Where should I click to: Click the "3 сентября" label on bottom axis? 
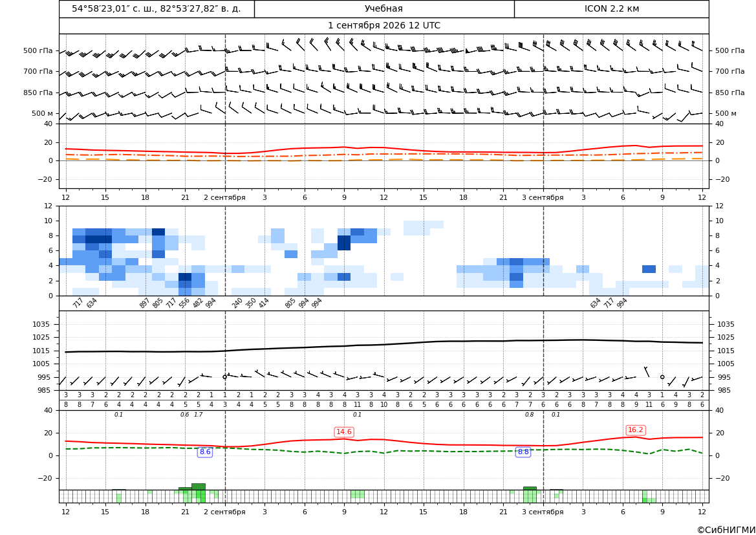point(543,512)
